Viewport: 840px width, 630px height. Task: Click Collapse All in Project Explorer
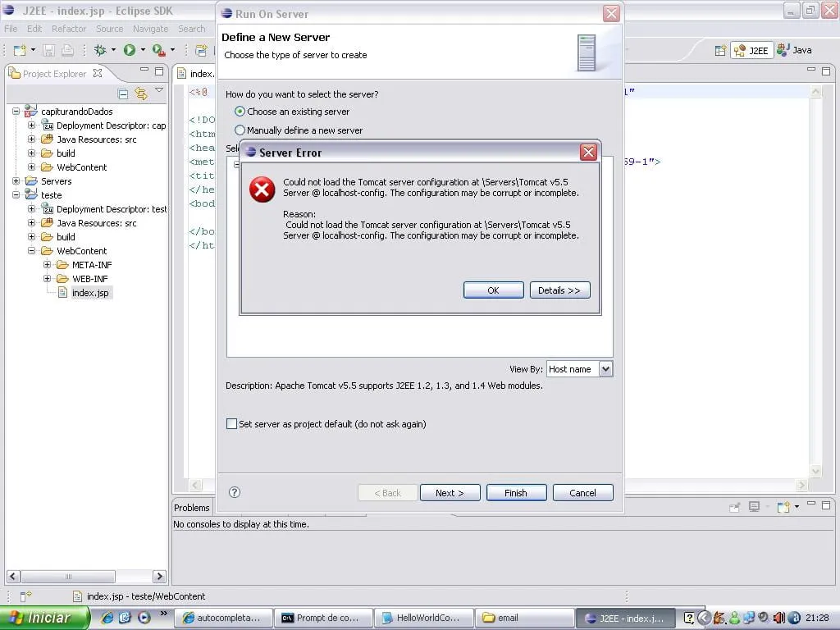pos(123,94)
